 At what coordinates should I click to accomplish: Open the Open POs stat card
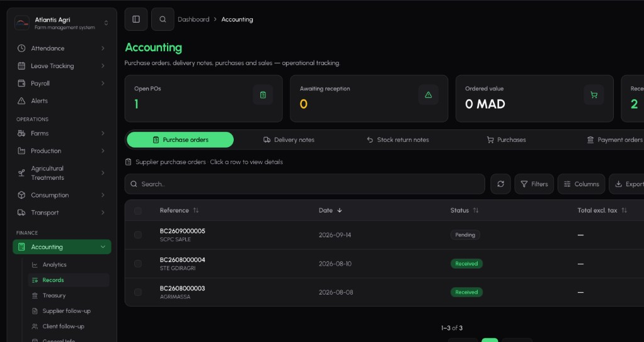[204, 98]
